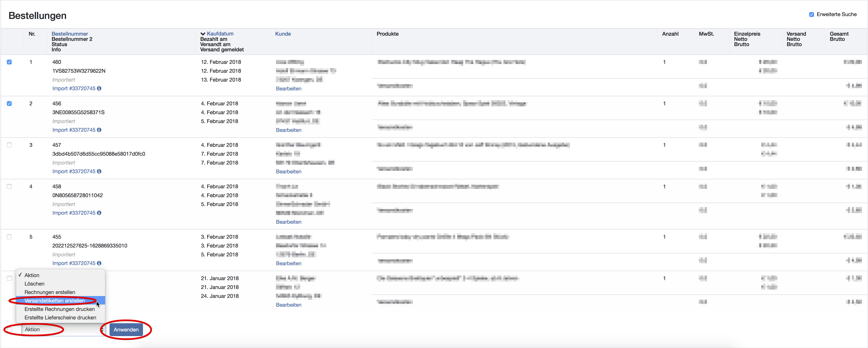Image resolution: width=868 pixels, height=348 pixels.
Task: Click info icon next to order 460 import
Action: [99, 88]
